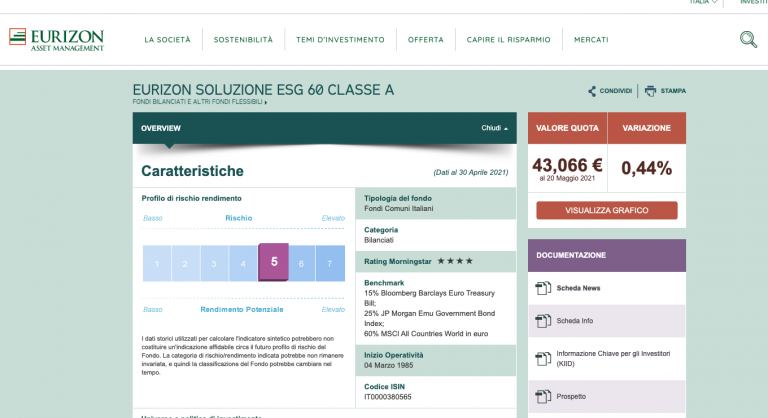This screenshot has width=768, height=418.
Task: Click Inizio Operatività date 04 Marzo 1985
Action: point(388,366)
